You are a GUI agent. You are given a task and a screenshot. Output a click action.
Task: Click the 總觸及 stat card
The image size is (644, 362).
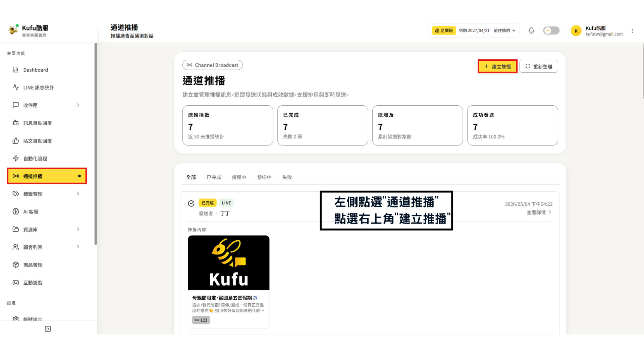click(418, 125)
